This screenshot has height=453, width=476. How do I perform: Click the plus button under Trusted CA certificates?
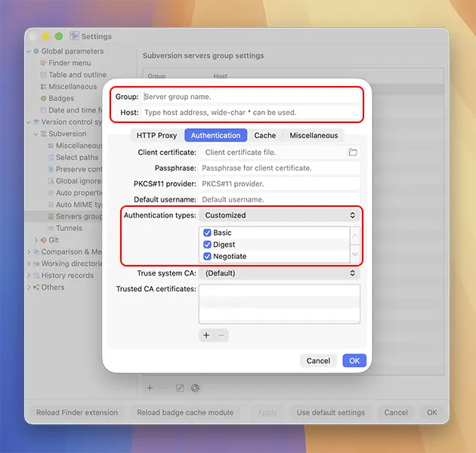coord(206,335)
